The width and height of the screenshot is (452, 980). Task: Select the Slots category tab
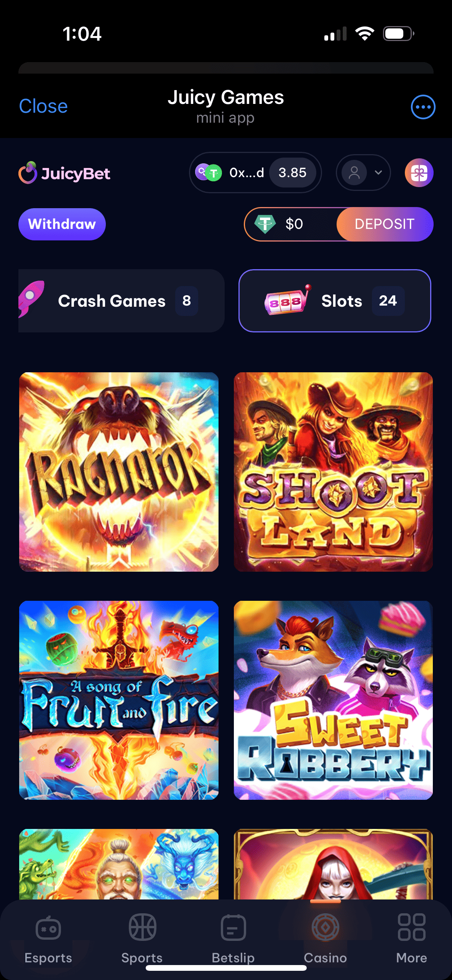[335, 301]
